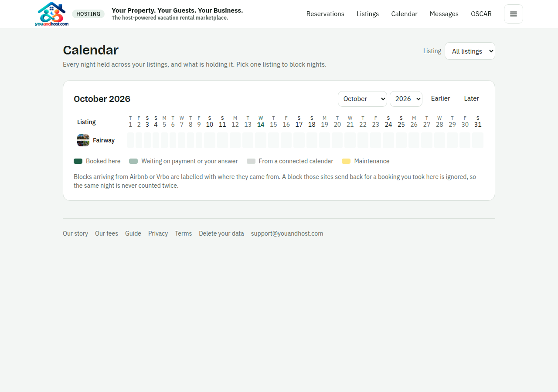This screenshot has width=558, height=392.
Task: Open the Listing filter dropdown
Action: point(470,51)
